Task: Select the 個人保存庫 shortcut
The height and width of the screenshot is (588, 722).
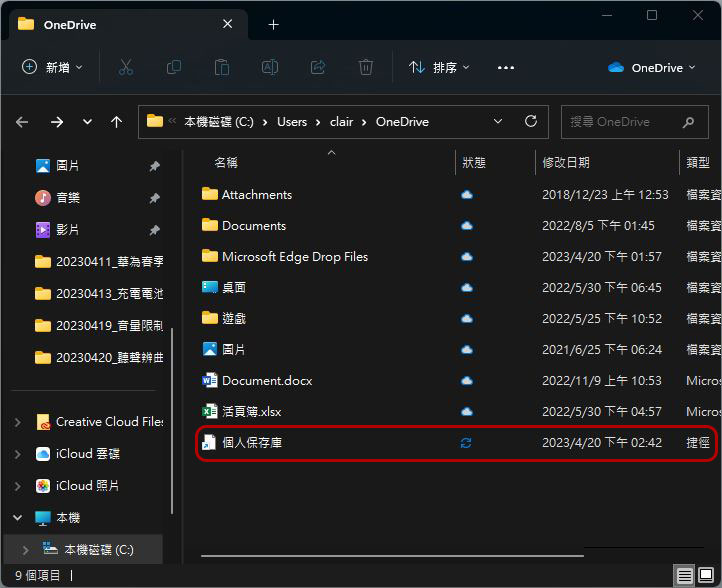Action: pos(456,442)
